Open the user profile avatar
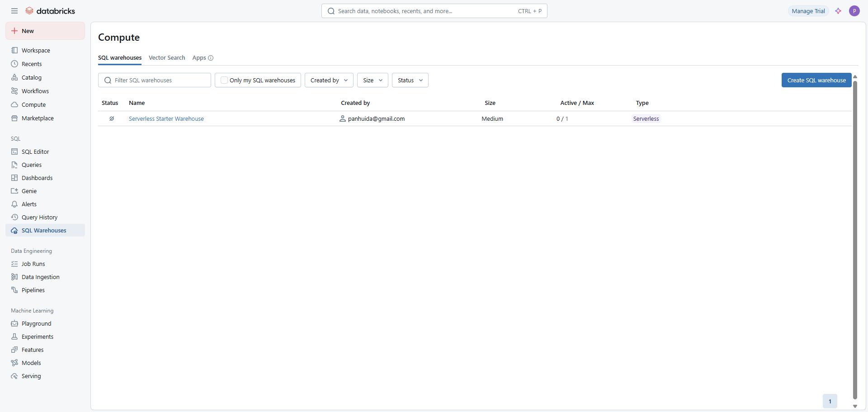 854,11
